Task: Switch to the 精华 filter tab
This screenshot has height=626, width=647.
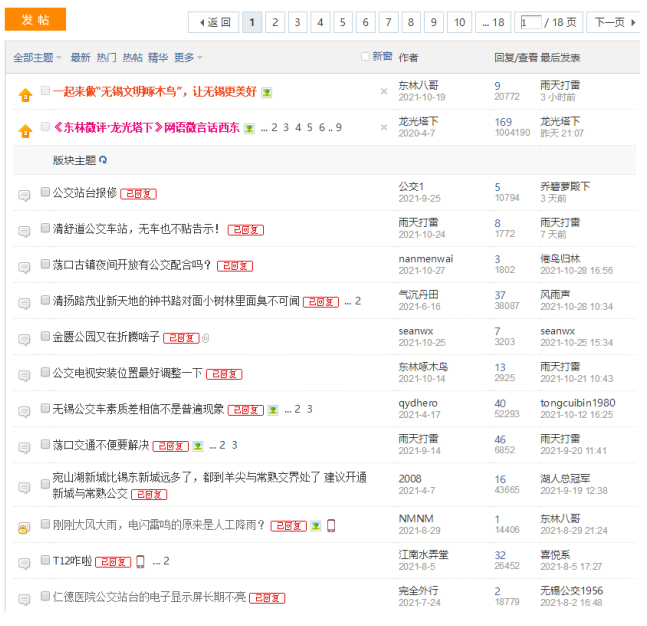Action: point(158,58)
